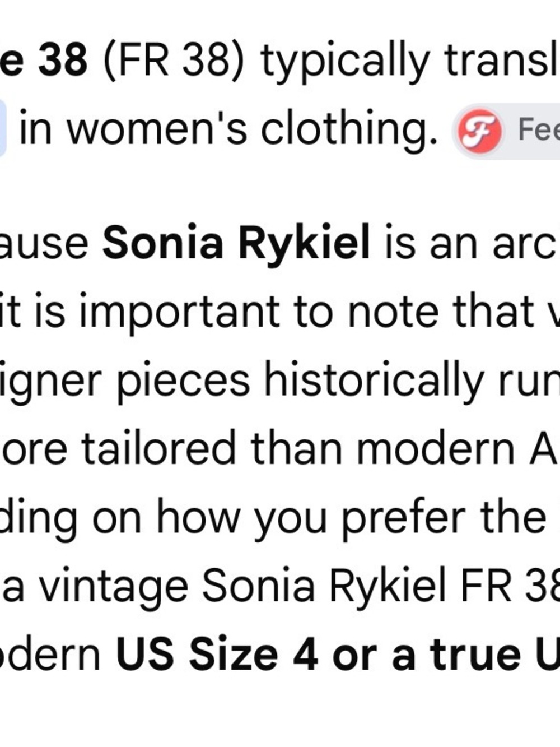Click the word 'important' in the paragraph
The image size is (560, 747).
[x=179, y=313]
